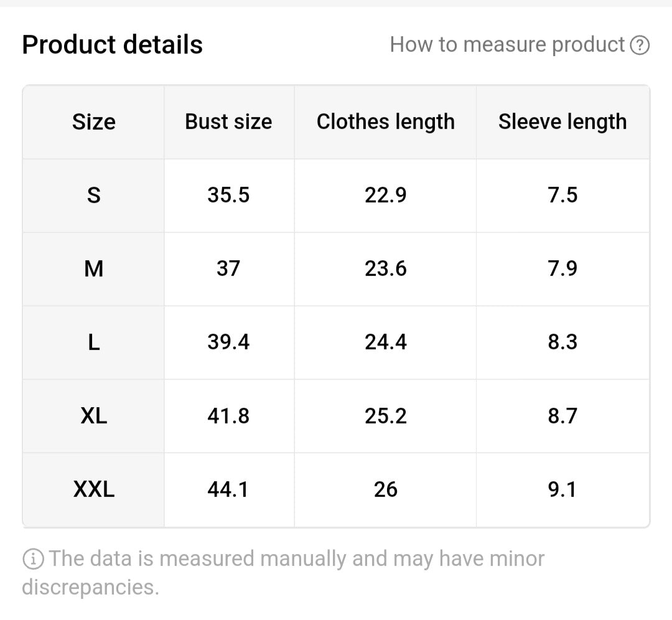Click the bust size value 35.5

coord(228,195)
